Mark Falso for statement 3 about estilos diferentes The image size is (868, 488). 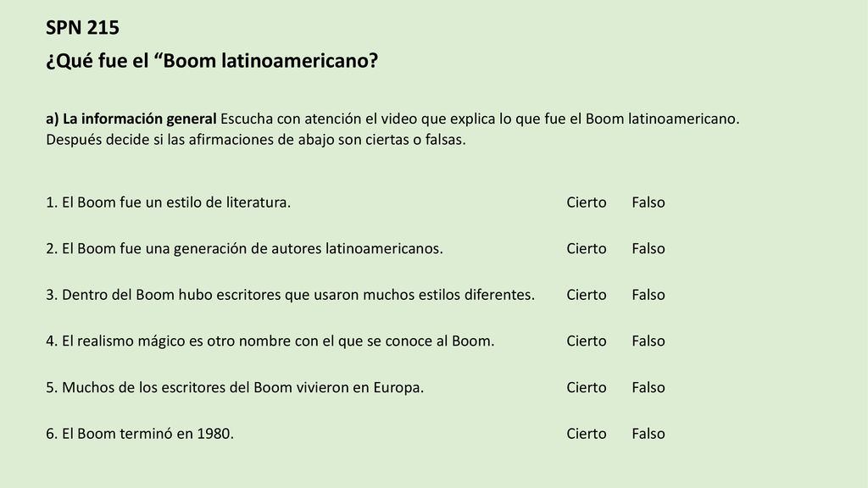pyautogui.click(x=648, y=295)
